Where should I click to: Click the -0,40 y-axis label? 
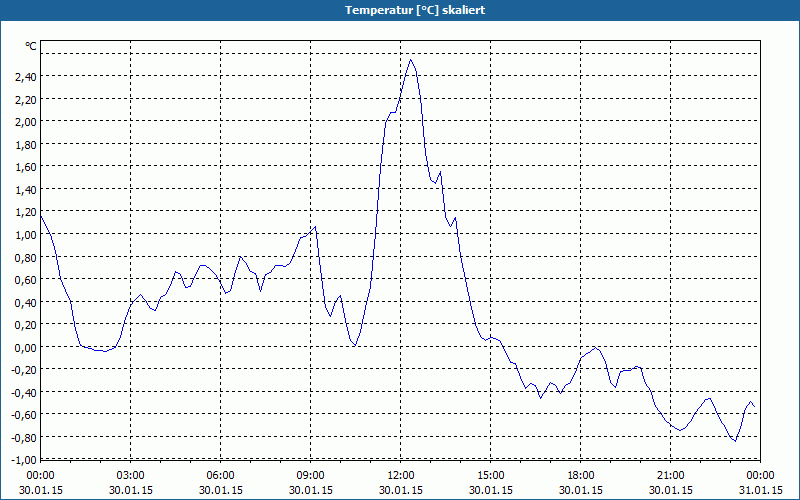pos(24,392)
